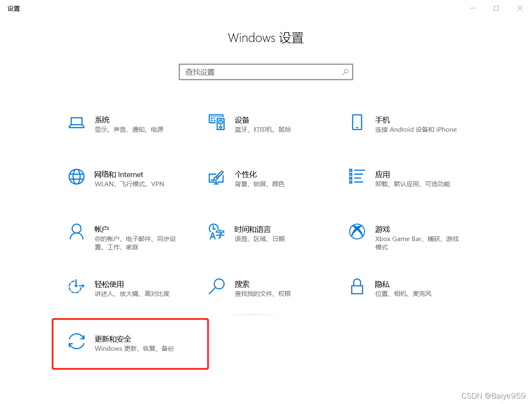The height and width of the screenshot is (404, 532).
Task: Choose the 时间和语言 heading
Action: (x=253, y=229)
